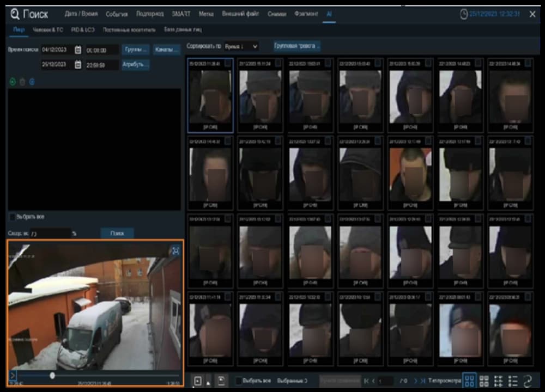Click the 'Атрибуты...' button
The image size is (545, 392).
coord(136,65)
